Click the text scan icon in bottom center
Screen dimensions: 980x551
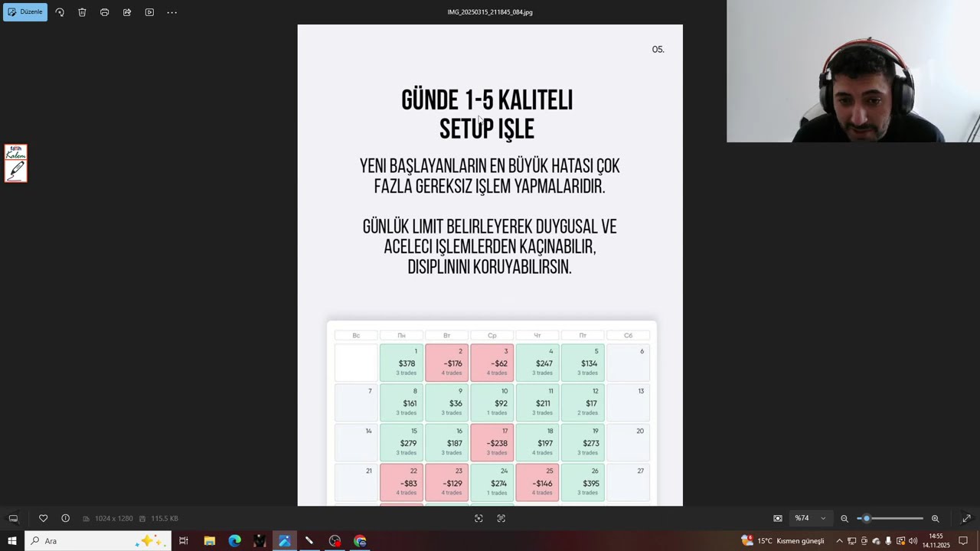pyautogui.click(x=501, y=518)
